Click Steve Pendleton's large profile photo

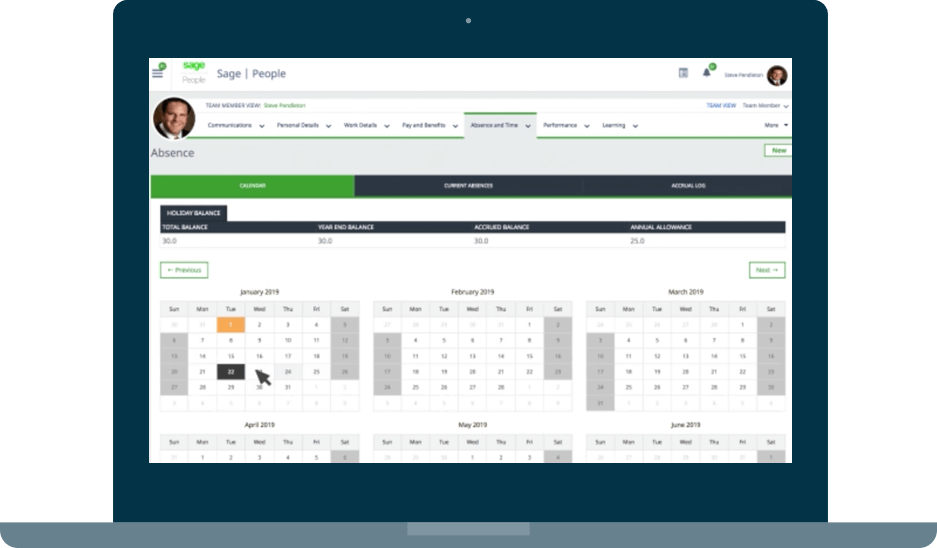[x=173, y=118]
